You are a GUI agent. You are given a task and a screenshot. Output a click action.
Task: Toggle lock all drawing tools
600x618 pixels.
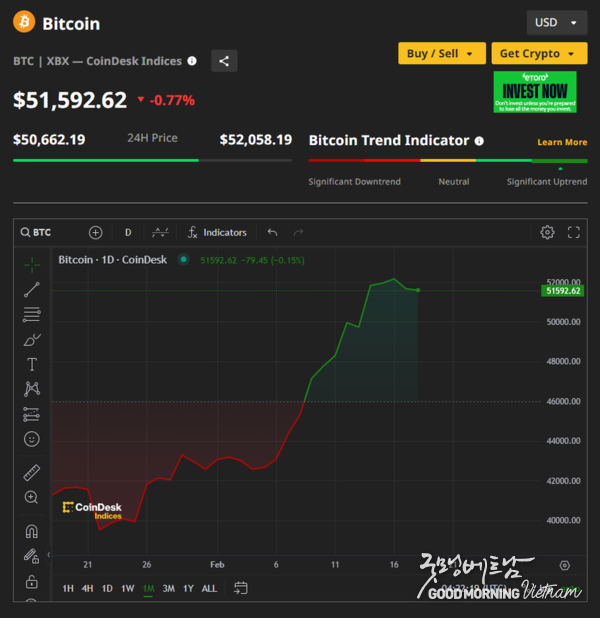[32, 581]
